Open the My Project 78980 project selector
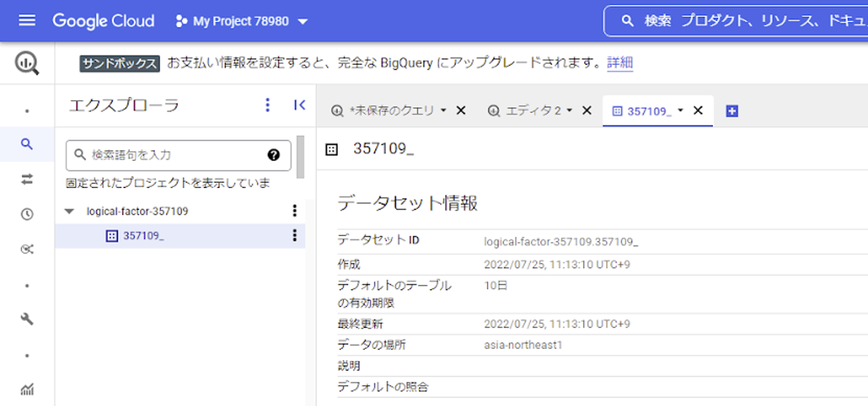 coord(242,21)
